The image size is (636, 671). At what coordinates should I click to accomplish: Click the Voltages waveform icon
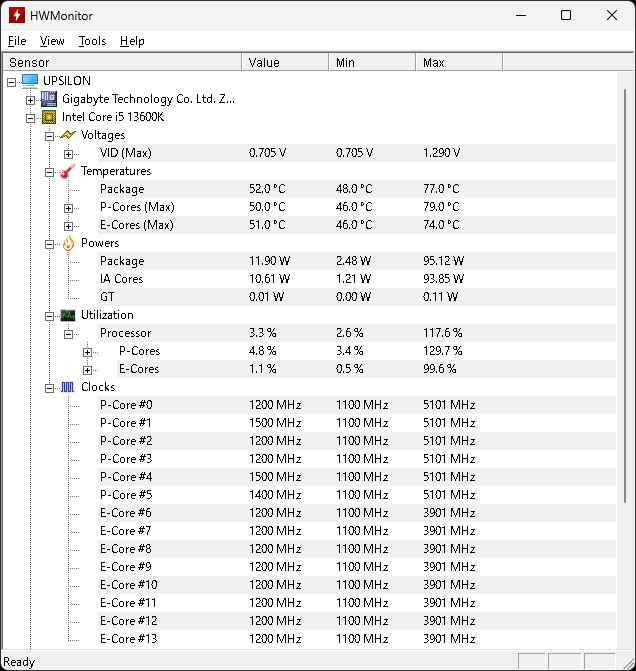click(68, 135)
